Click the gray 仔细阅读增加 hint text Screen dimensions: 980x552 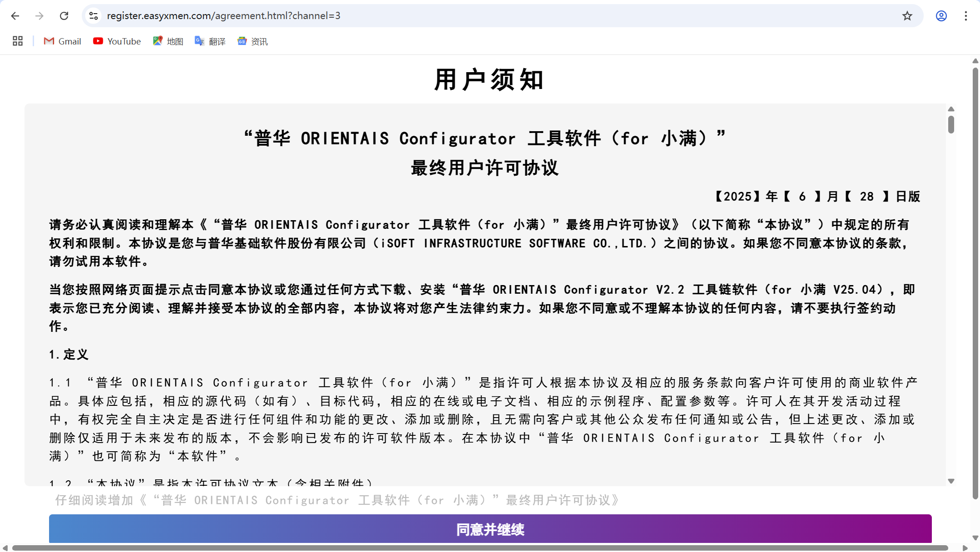tap(337, 500)
